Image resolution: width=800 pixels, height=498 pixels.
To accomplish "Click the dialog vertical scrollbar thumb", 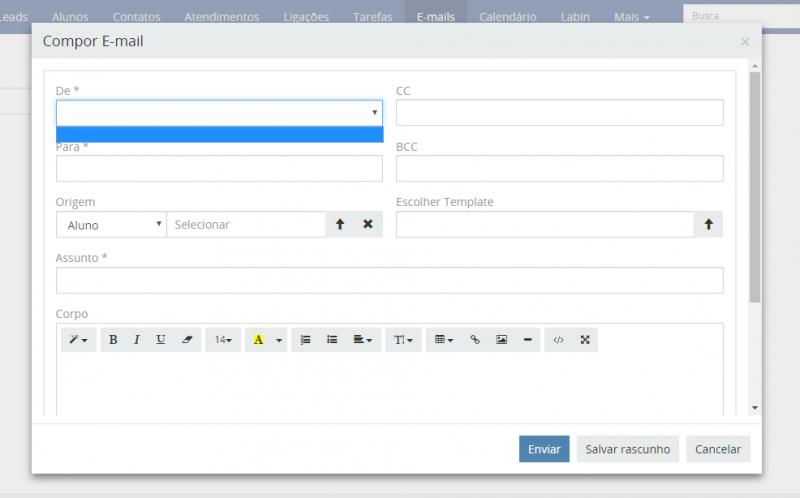I will pyautogui.click(x=755, y=187).
